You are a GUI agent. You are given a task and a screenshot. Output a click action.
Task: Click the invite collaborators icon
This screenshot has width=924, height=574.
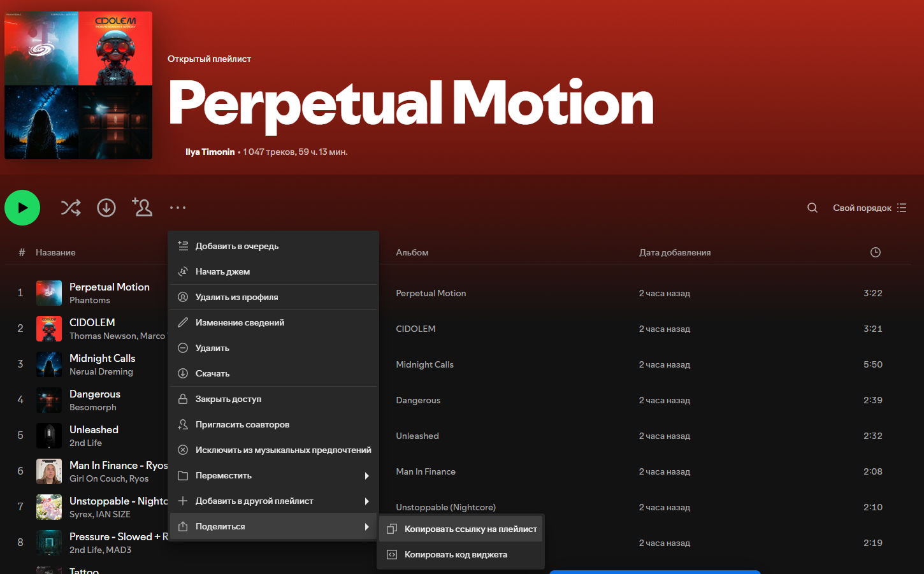coord(142,207)
